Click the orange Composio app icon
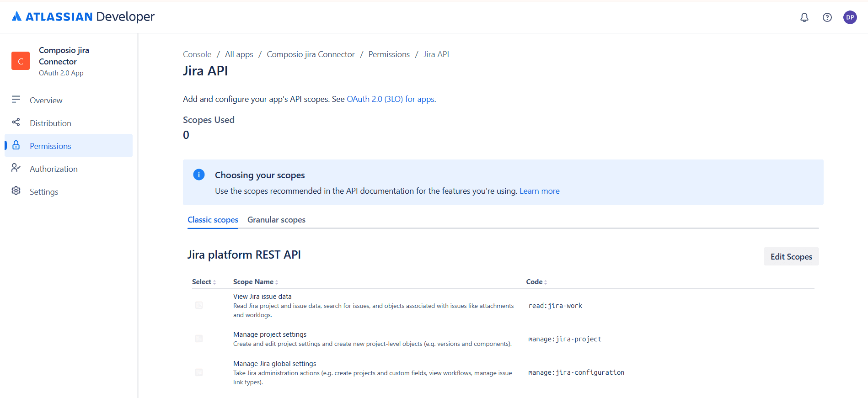 tap(21, 61)
